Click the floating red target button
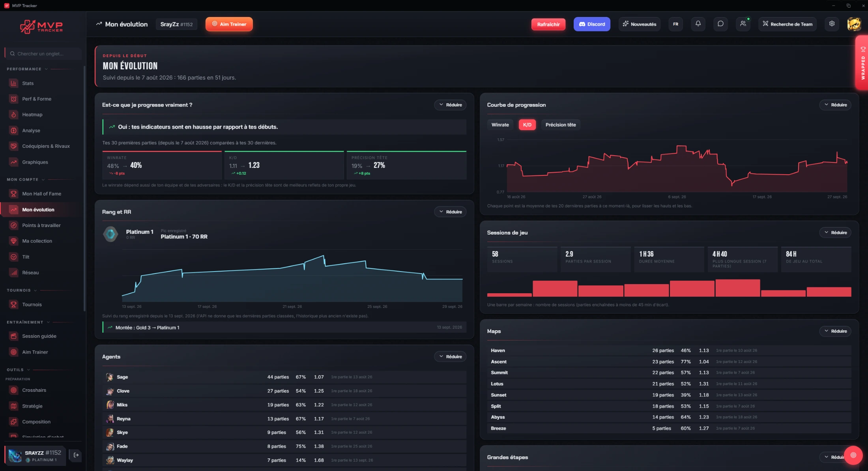Image resolution: width=868 pixels, height=471 pixels. point(853,455)
